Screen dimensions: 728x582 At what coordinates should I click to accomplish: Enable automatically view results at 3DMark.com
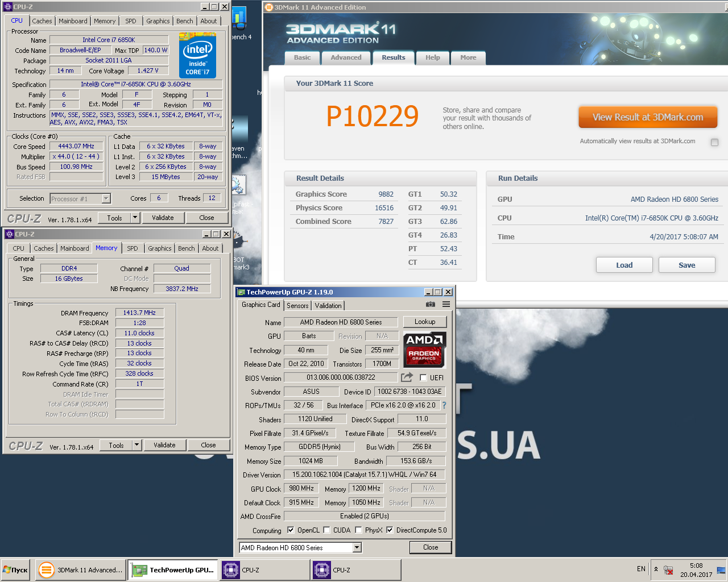click(x=714, y=142)
